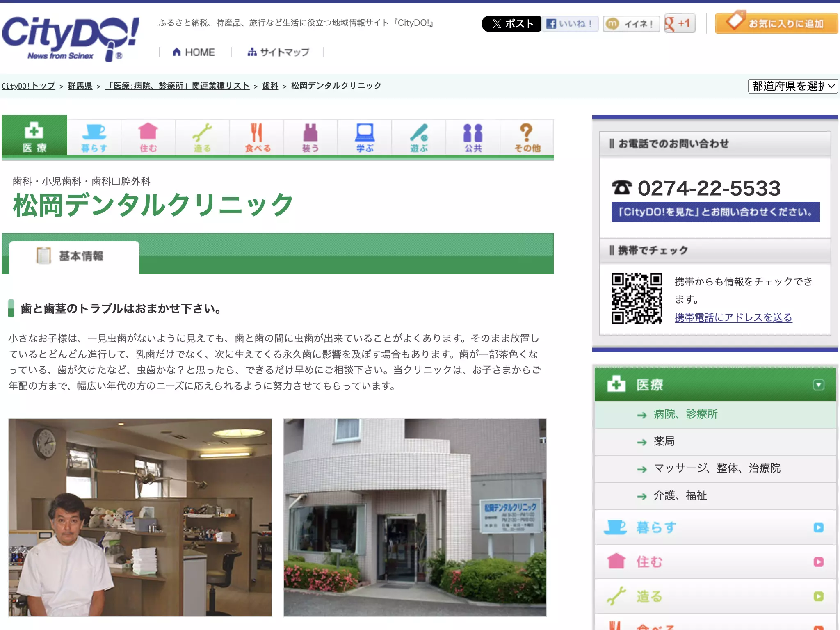Follow 「医療:病院、診療所」関連業種リスト breadcrumb
Screen dimensions: 840x630
pyautogui.click(x=177, y=86)
